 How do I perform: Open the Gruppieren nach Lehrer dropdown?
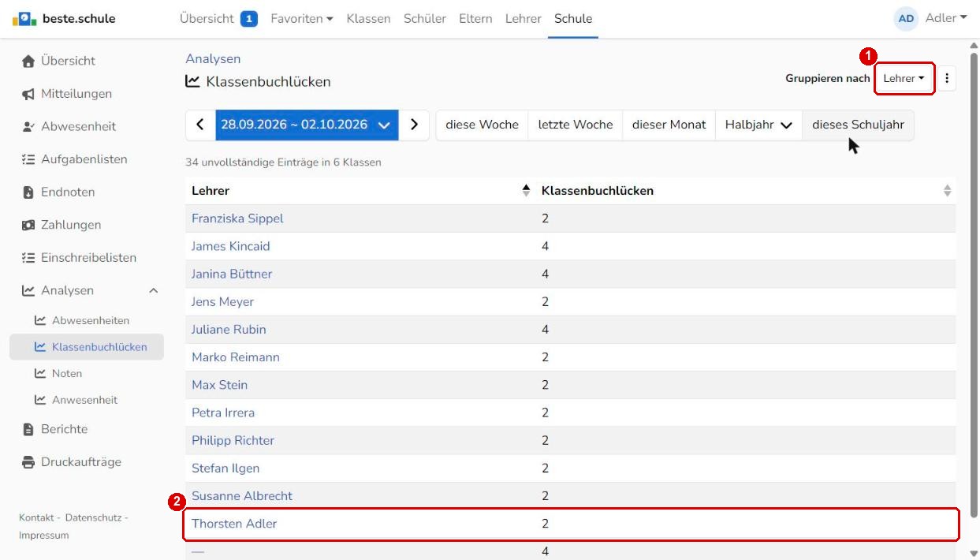coord(904,79)
